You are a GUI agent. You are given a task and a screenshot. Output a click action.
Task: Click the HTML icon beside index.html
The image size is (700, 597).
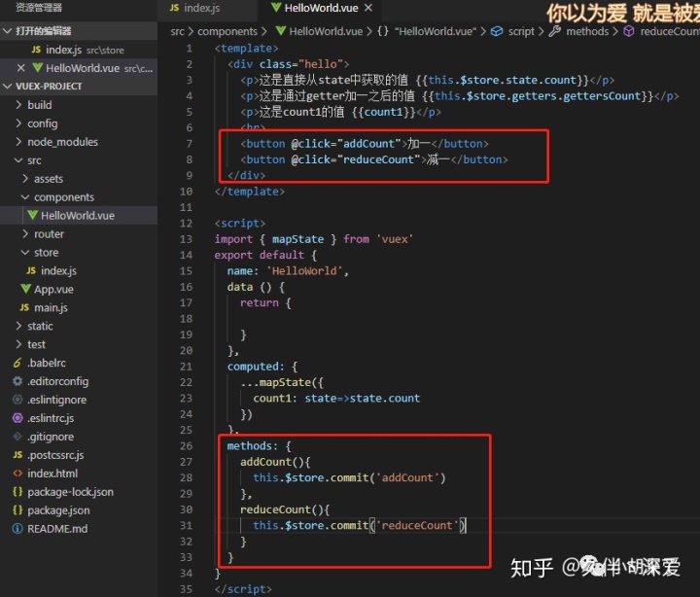point(17,474)
